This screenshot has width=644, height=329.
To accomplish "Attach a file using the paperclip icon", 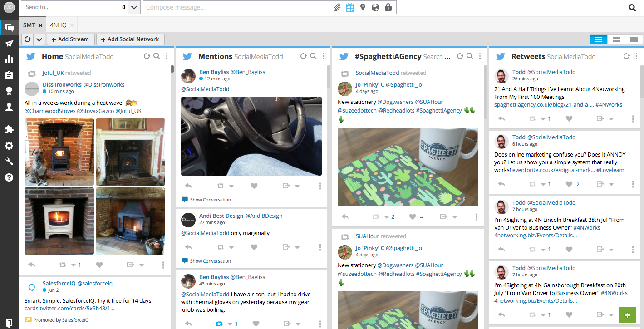I will coord(337,7).
